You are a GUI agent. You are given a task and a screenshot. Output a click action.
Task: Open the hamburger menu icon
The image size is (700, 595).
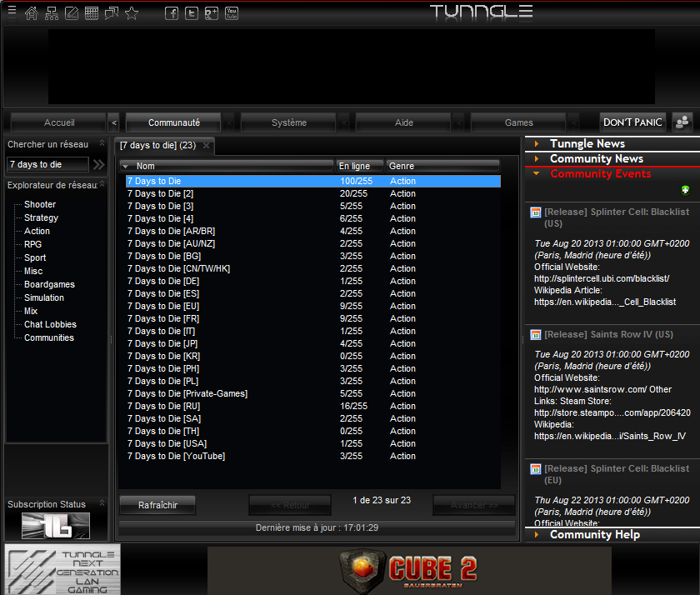point(12,10)
